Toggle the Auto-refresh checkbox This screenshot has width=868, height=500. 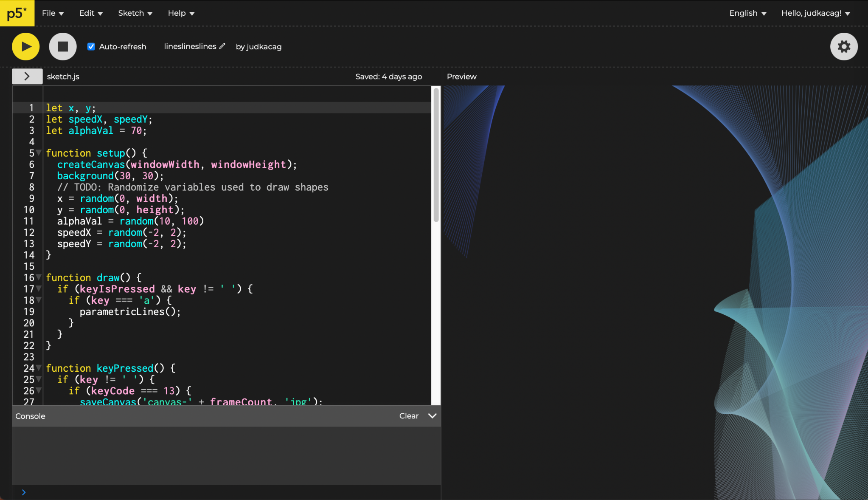tap(91, 47)
